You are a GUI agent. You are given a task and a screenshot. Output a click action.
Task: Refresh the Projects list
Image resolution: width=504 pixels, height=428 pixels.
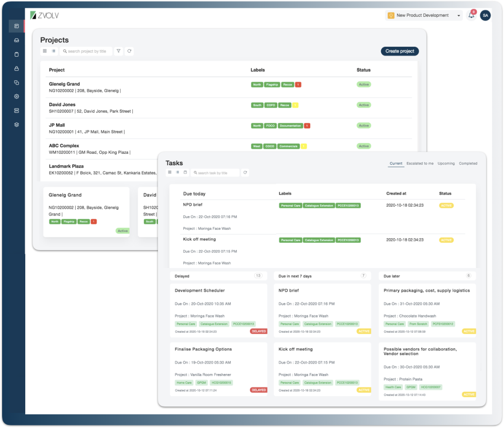click(x=129, y=51)
